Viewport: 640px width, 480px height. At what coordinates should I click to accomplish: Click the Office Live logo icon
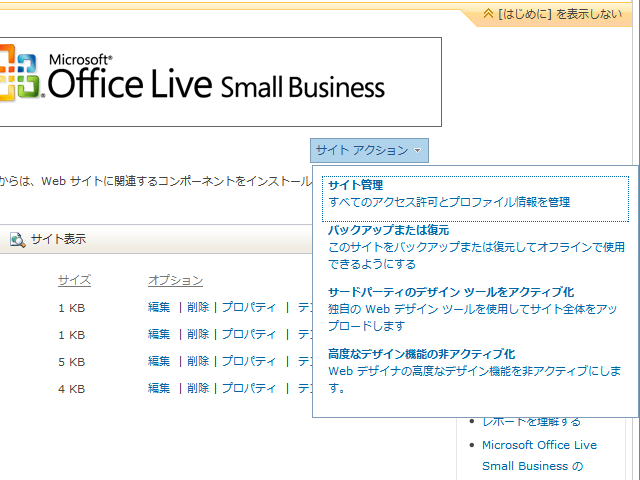[20, 73]
